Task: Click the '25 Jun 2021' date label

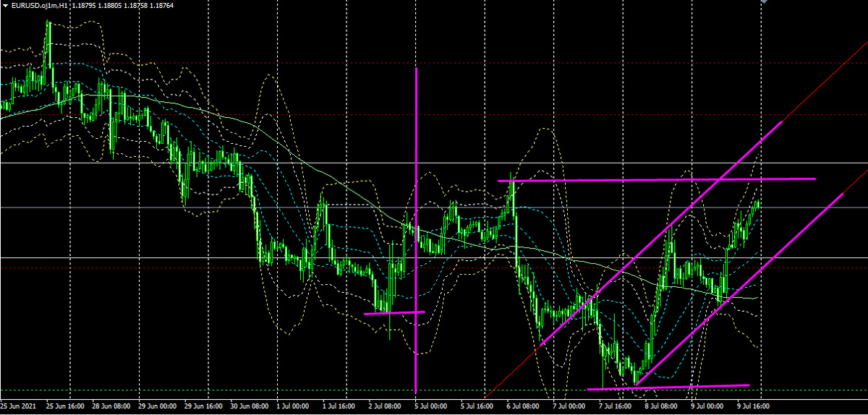Action: (x=20, y=406)
